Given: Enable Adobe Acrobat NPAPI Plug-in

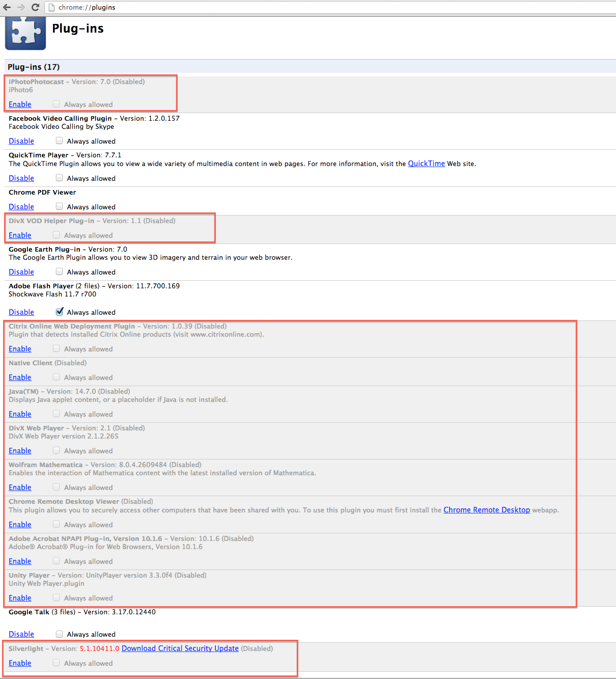Looking at the screenshot, I should tap(20, 561).
